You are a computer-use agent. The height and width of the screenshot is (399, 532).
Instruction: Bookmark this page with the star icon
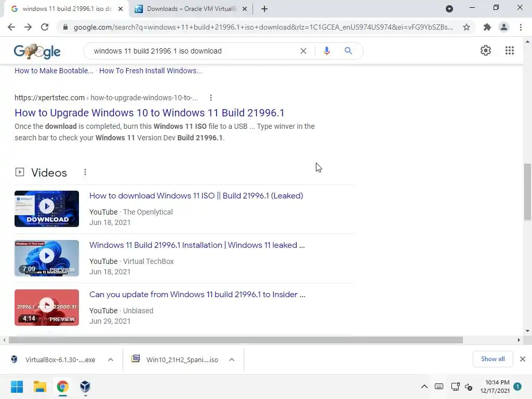pyautogui.click(x=467, y=27)
